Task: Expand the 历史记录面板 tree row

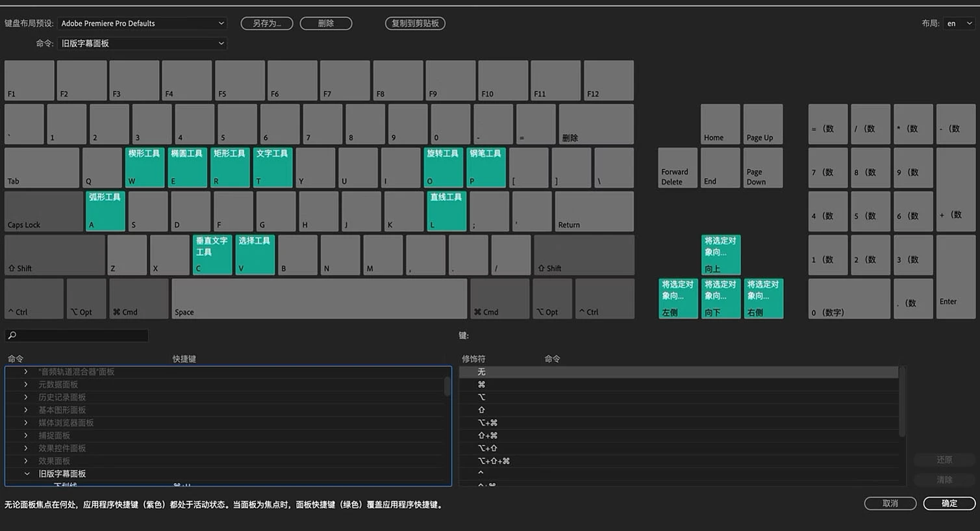Action: coord(26,397)
